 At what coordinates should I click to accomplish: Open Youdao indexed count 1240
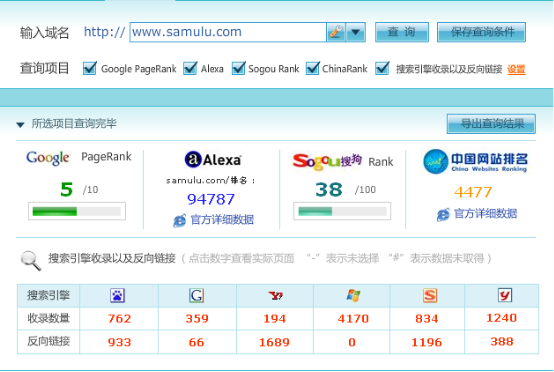pyautogui.click(x=502, y=318)
